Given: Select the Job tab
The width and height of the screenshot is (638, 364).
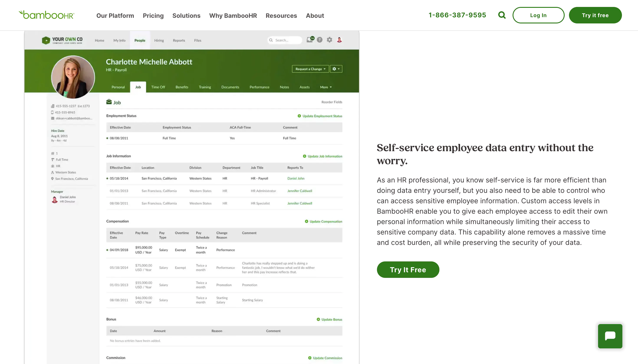Looking at the screenshot, I should [138, 87].
